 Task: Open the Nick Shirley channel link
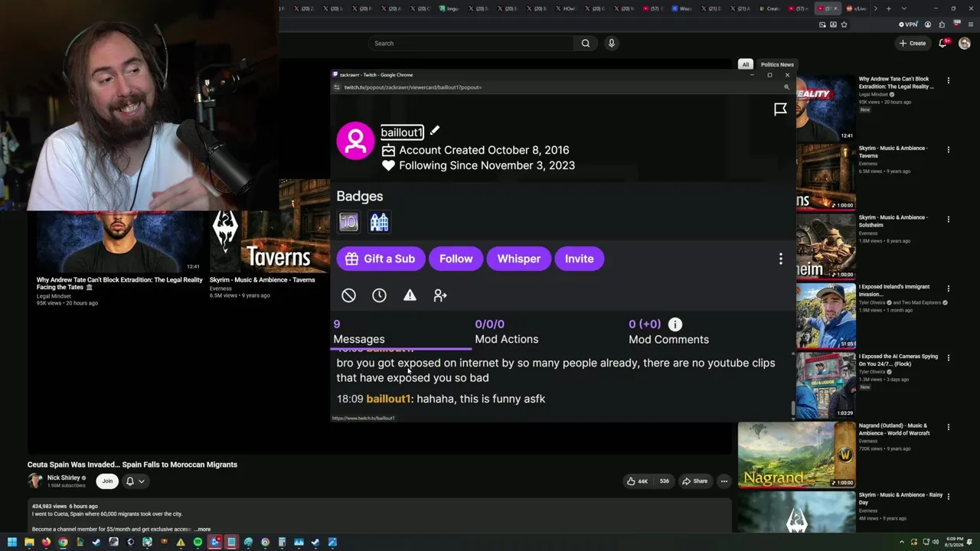click(63, 478)
